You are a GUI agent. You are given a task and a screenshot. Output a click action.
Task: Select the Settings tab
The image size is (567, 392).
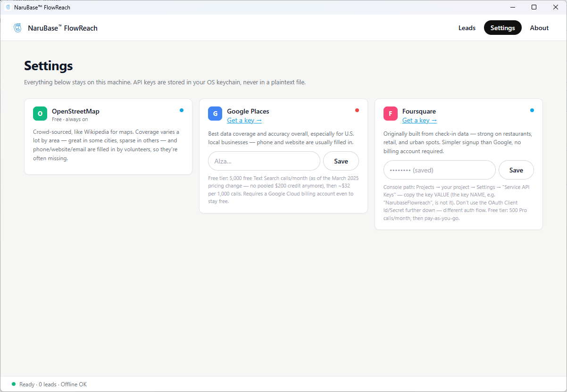point(502,28)
